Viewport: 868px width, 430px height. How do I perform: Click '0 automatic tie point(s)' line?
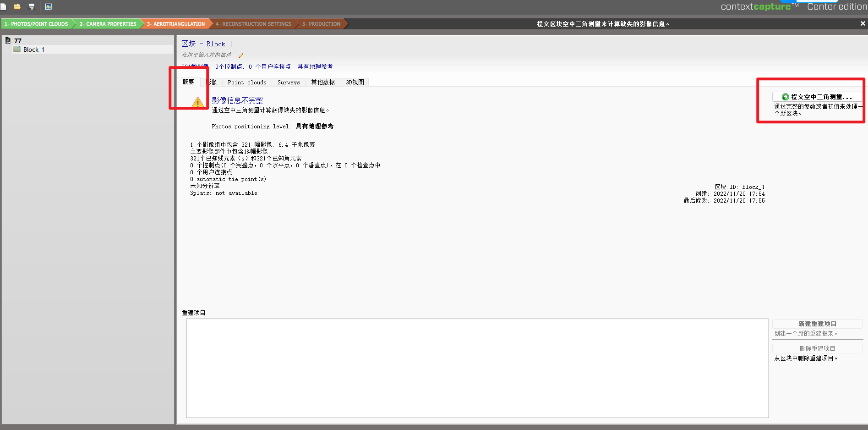pos(228,179)
